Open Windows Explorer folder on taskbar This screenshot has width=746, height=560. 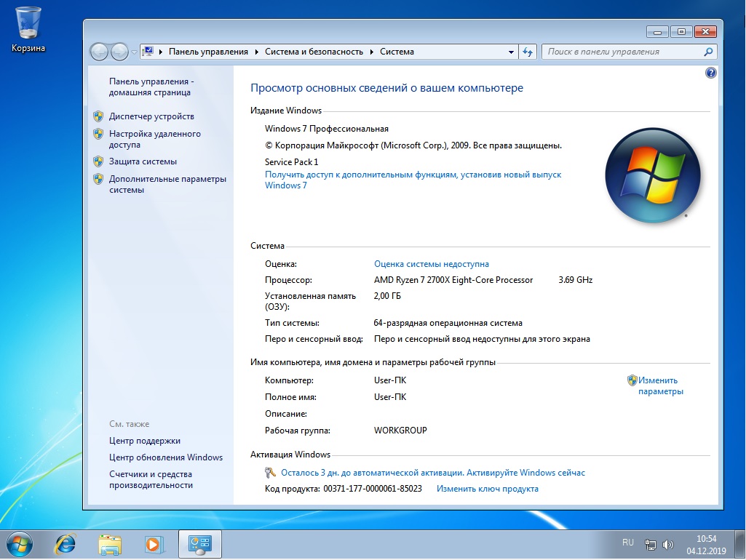[x=110, y=544]
